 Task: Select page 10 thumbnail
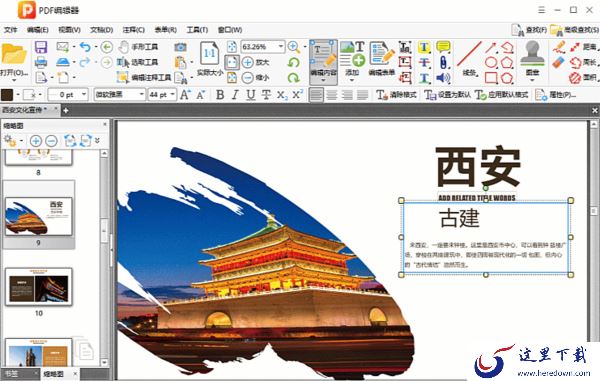(x=39, y=287)
